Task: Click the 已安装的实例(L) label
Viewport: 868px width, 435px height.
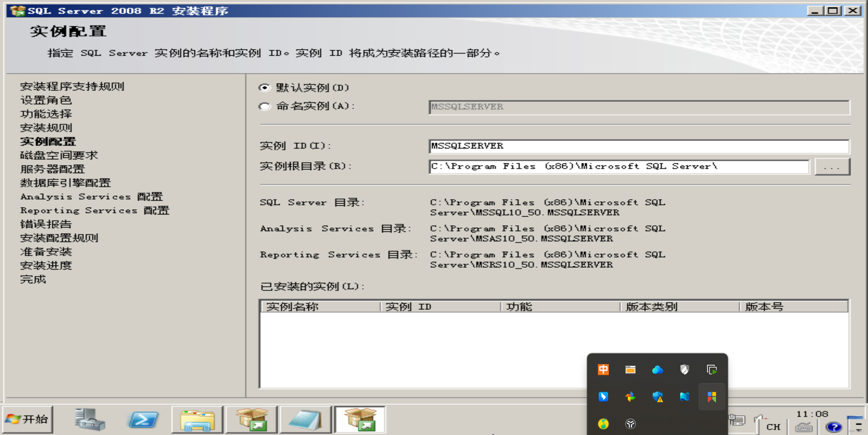Action: (x=312, y=287)
